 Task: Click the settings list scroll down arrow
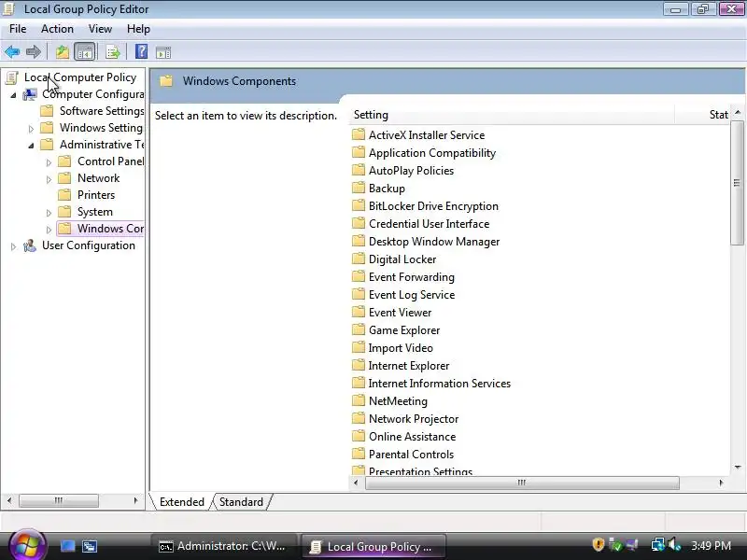[x=737, y=469]
